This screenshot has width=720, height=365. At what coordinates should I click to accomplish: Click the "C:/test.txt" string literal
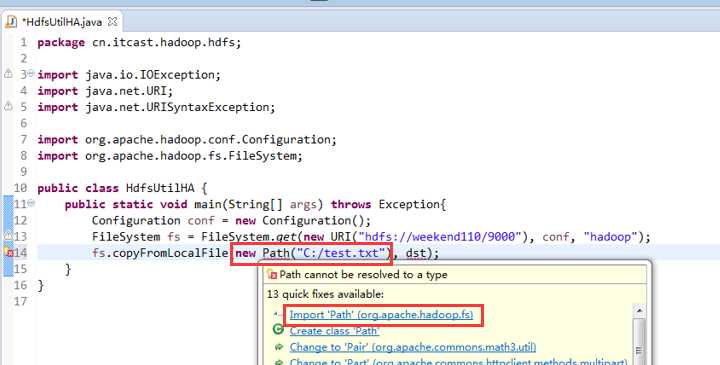[341, 253]
